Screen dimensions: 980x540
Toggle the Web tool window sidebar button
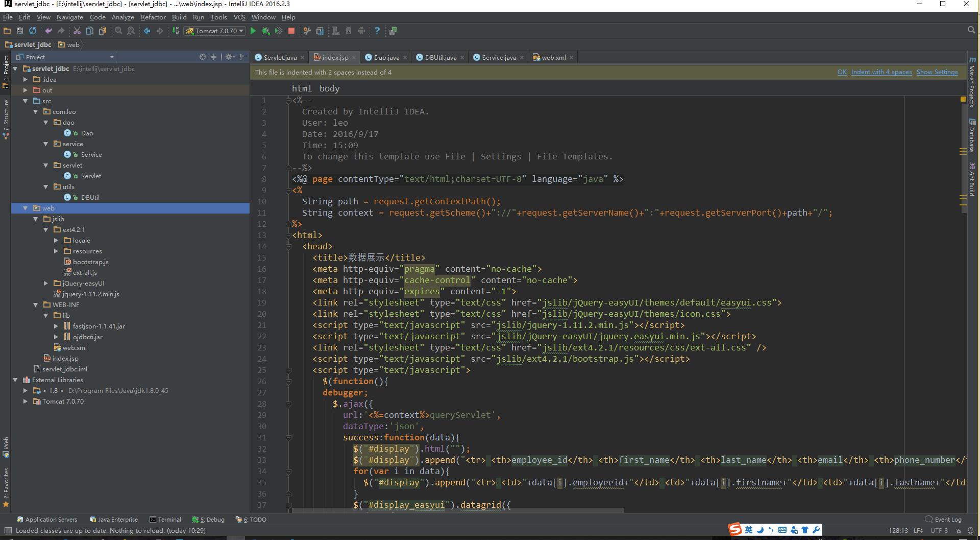[6, 447]
